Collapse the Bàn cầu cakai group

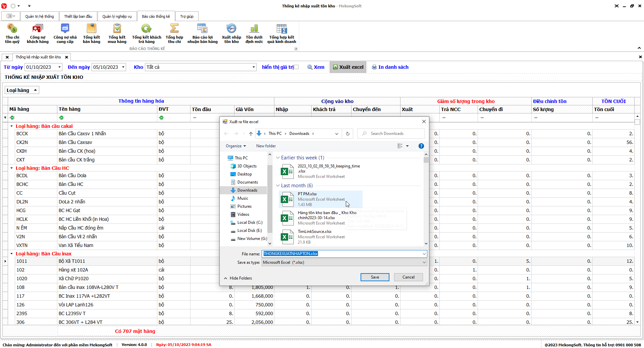coord(11,126)
